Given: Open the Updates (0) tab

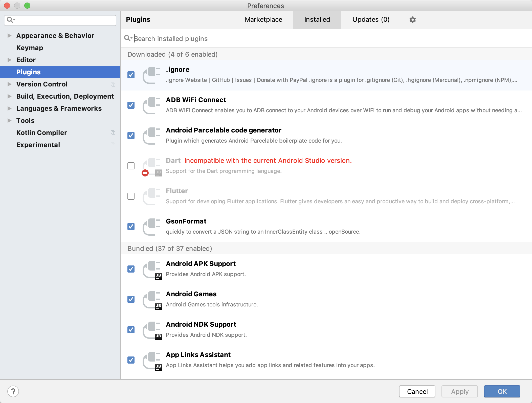Looking at the screenshot, I should pyautogui.click(x=371, y=19).
